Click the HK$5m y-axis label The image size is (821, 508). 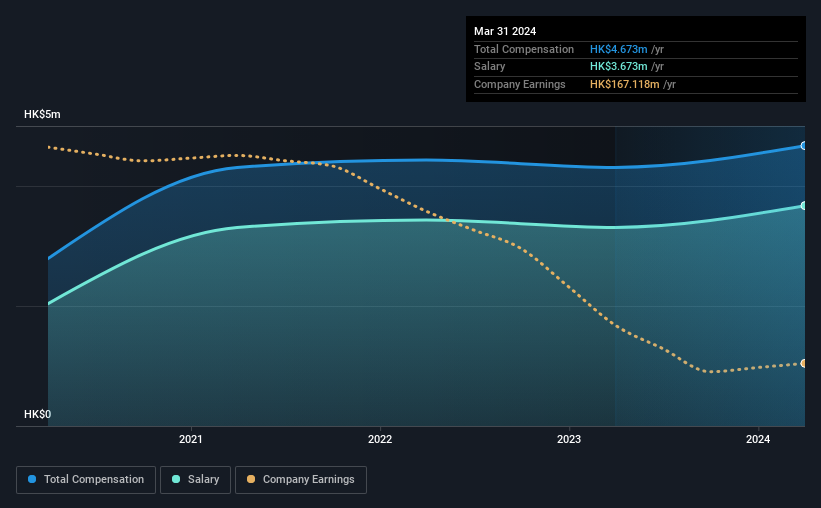(x=42, y=115)
